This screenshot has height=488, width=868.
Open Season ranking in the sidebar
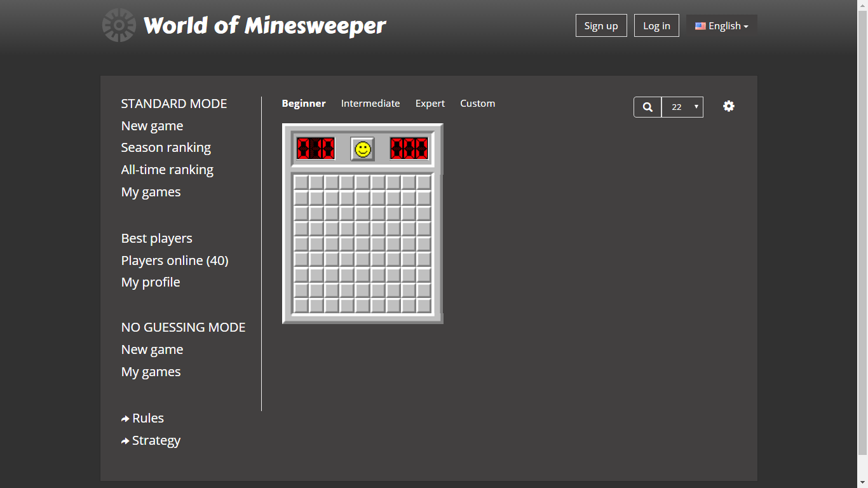tap(166, 147)
